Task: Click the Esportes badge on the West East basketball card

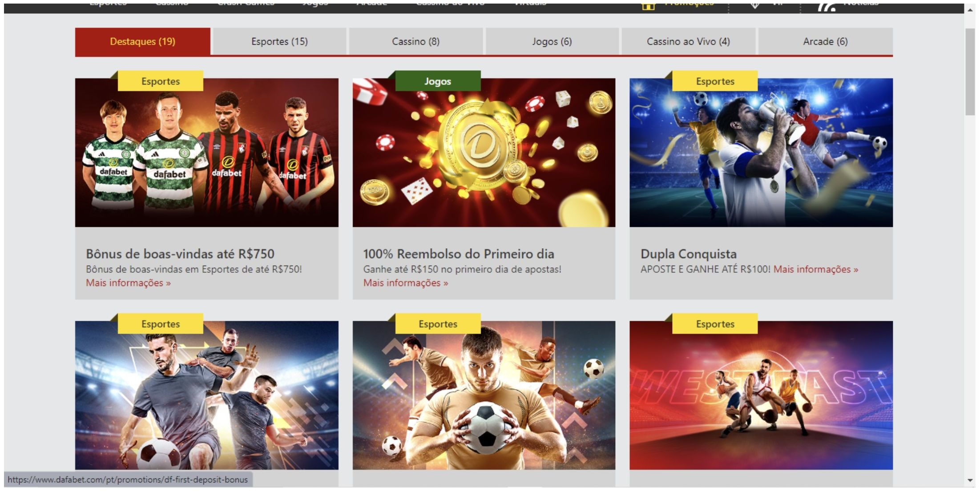Action: click(715, 324)
